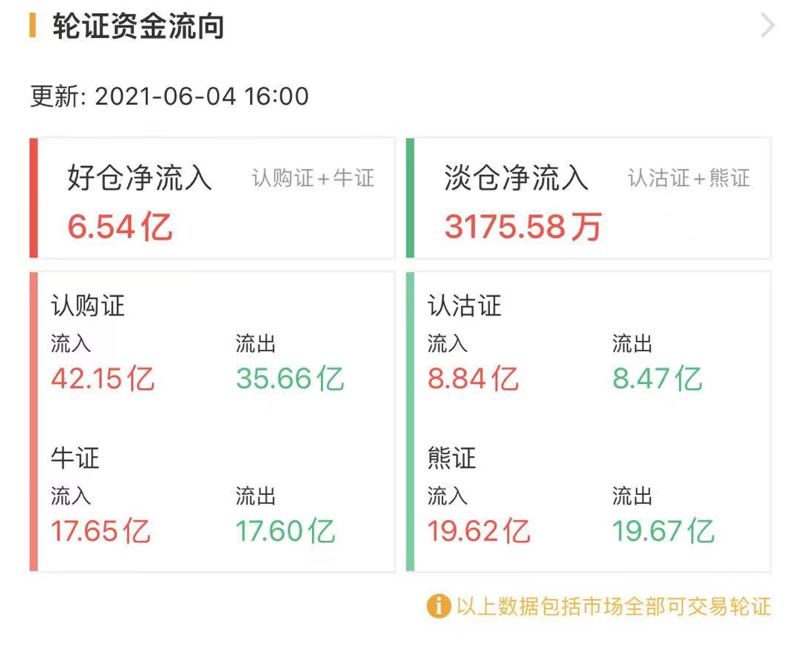
Task: Select the 牛证 section heading
Action: click(75, 458)
